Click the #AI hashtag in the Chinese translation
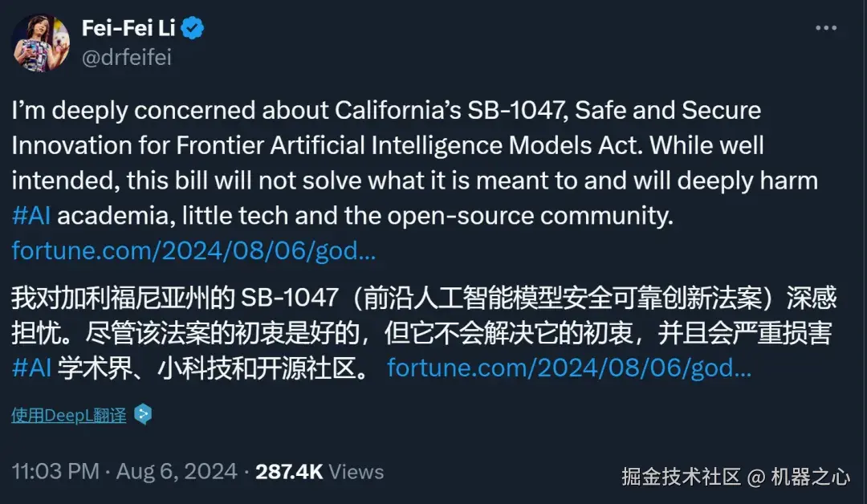867x504 pixels. point(32,366)
